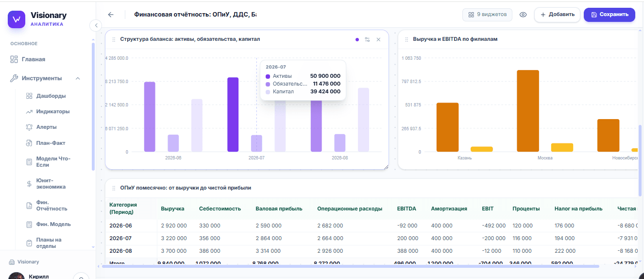Click the purple color dot on Структура баланса
Screen dimensions: 644x279
click(357, 39)
